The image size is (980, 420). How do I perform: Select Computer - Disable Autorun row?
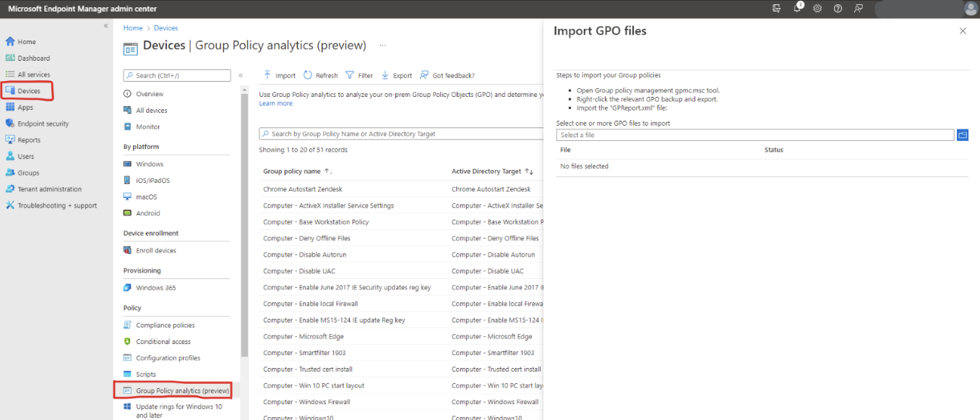(x=401, y=254)
